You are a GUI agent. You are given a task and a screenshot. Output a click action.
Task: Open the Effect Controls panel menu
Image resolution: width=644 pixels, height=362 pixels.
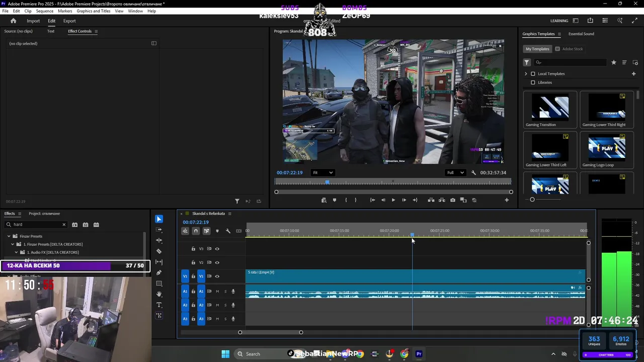[96, 31]
